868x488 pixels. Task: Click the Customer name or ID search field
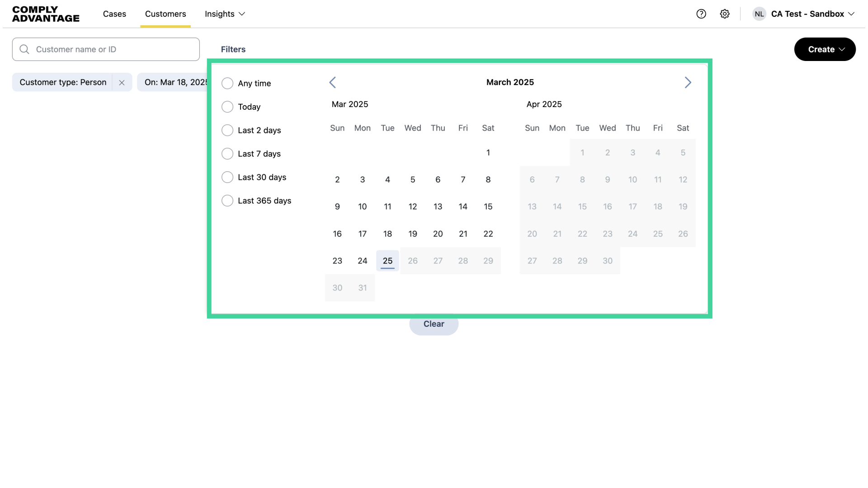[106, 49]
